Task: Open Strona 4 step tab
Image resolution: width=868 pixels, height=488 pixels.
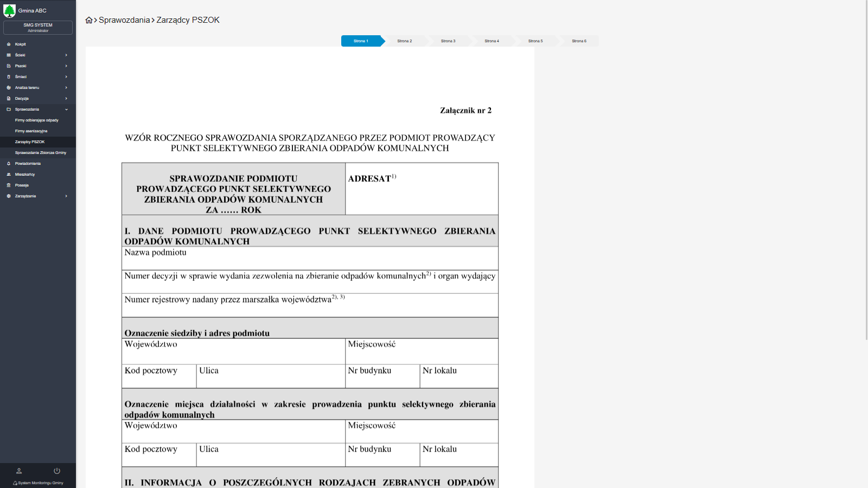Action: coord(492,41)
